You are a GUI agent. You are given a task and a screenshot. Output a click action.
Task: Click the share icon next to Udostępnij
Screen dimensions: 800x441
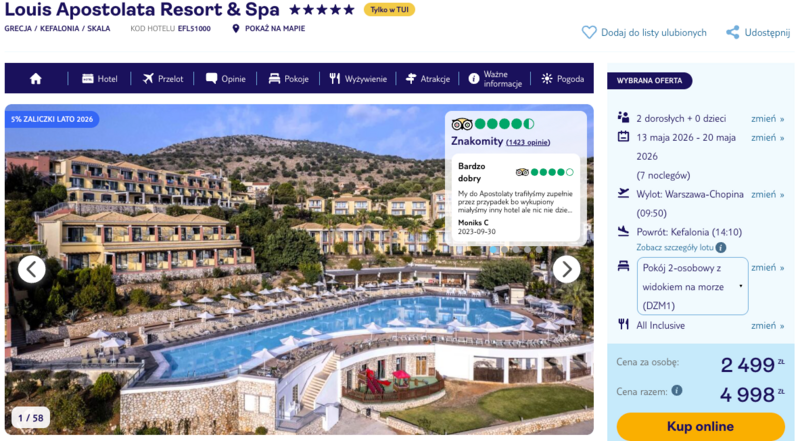(x=733, y=33)
